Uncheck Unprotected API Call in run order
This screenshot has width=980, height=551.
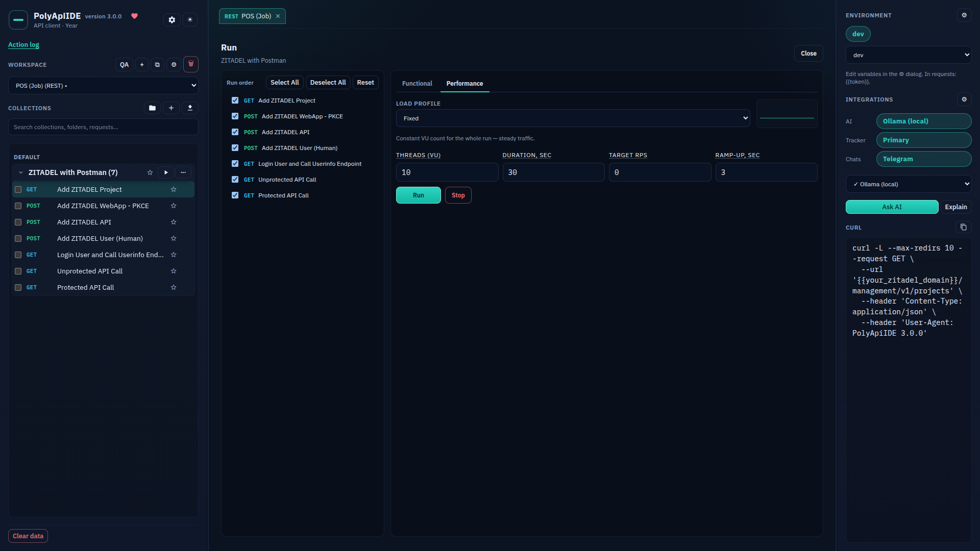coord(235,180)
